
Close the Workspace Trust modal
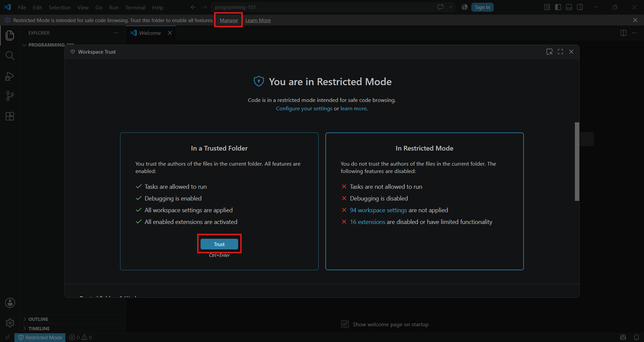[571, 52]
